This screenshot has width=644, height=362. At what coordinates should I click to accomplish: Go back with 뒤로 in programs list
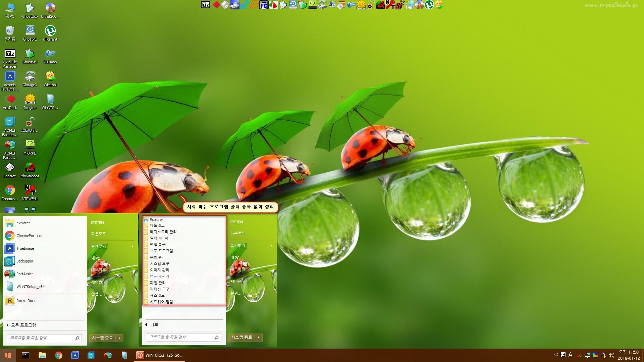point(152,324)
